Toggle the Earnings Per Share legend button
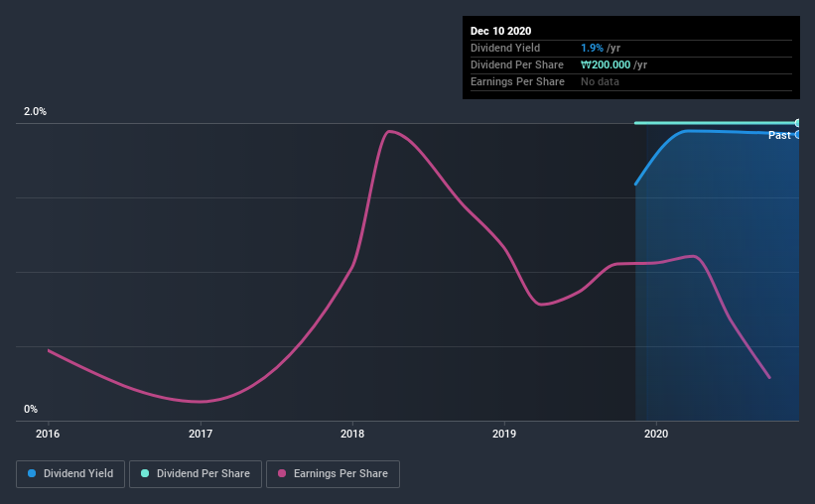Viewport: 815px width, 504px height. click(x=333, y=474)
